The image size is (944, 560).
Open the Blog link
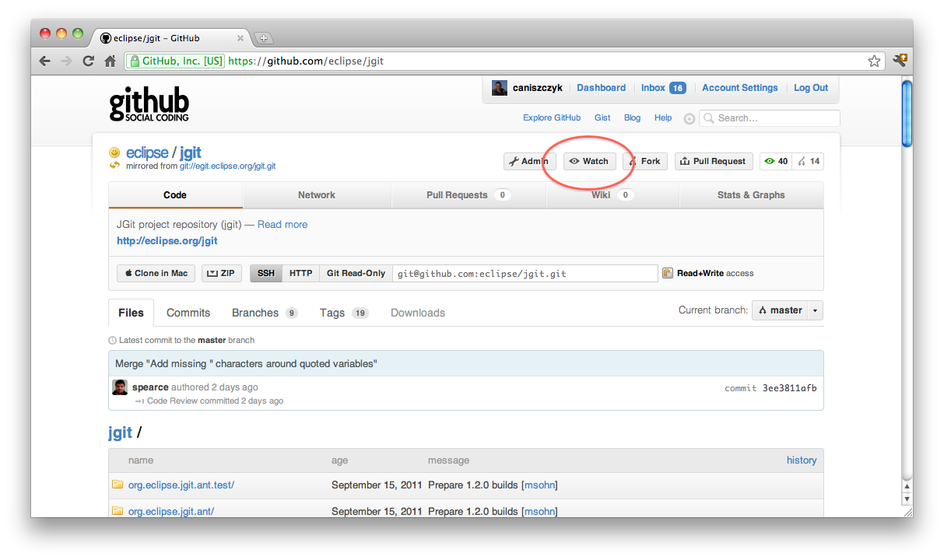tap(633, 118)
